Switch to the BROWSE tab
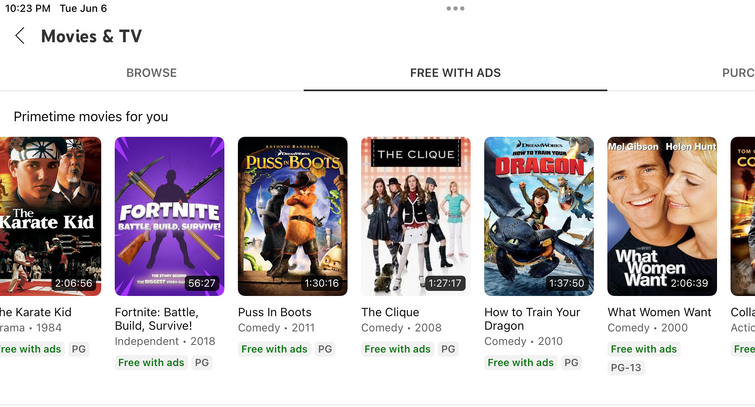The width and height of the screenshot is (755, 407). click(151, 73)
